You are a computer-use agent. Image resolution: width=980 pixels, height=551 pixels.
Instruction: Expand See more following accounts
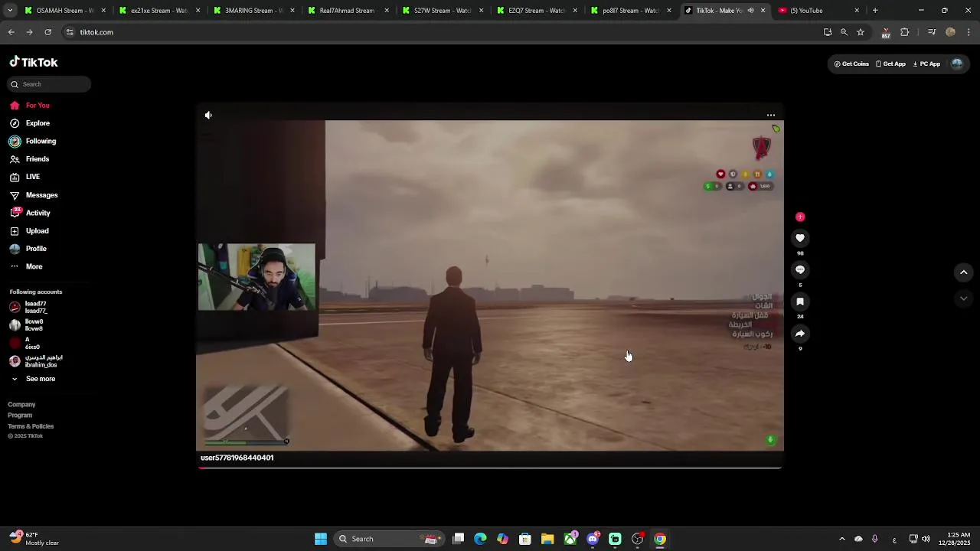point(33,379)
